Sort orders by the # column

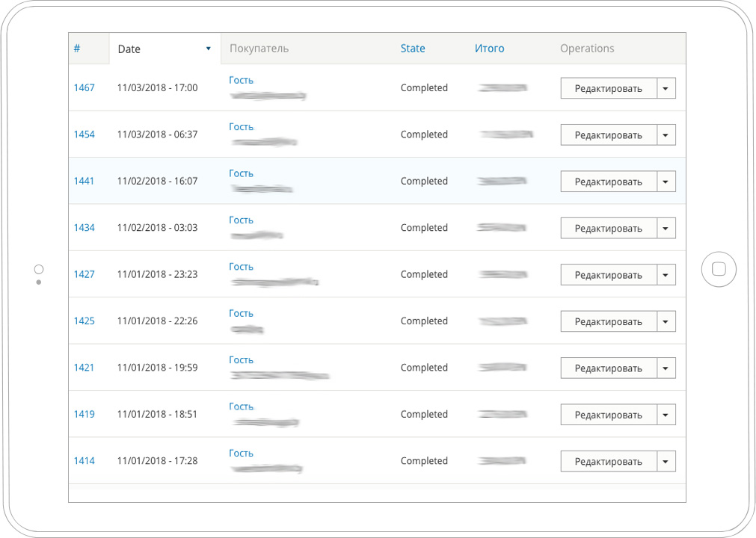pos(77,49)
